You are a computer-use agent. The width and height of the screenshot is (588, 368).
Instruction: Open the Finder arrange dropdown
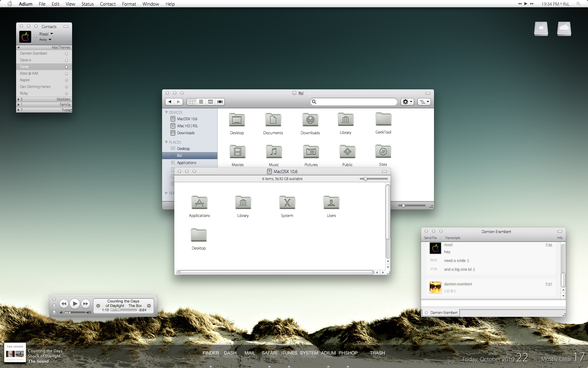click(x=424, y=102)
